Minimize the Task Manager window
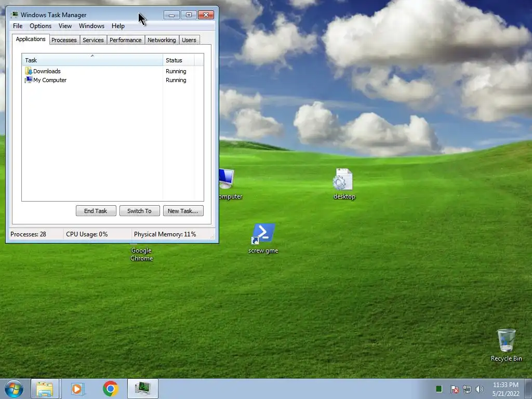 [x=171, y=15]
